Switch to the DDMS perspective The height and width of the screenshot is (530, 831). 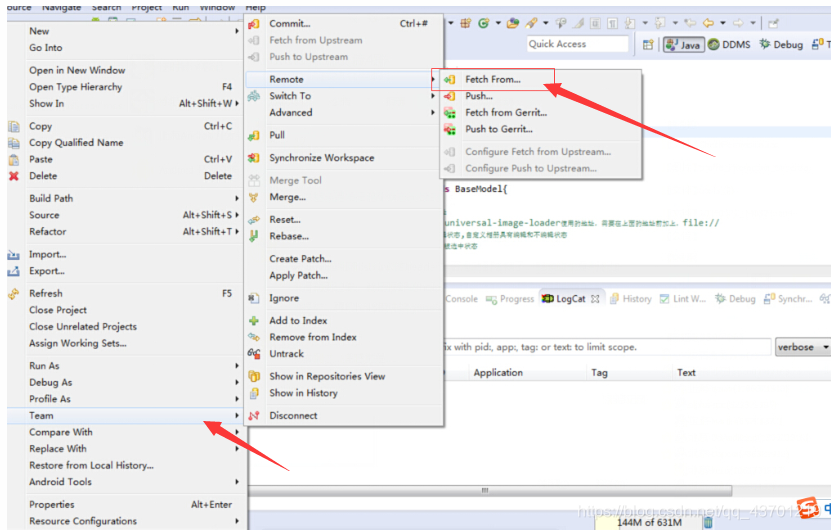(x=730, y=45)
